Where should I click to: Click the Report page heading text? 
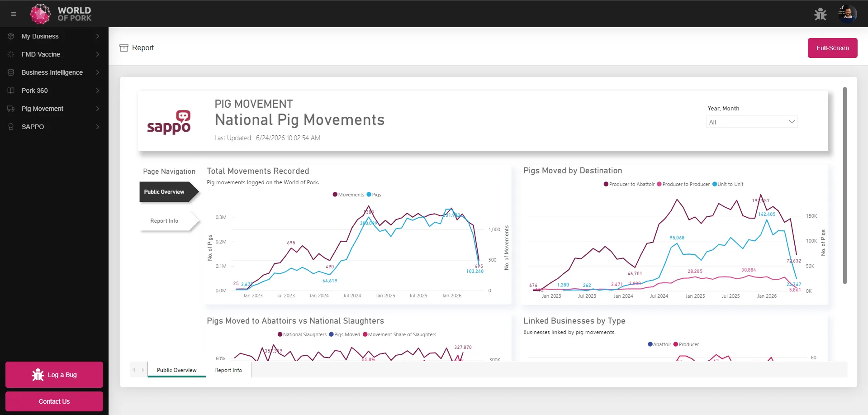pos(143,48)
